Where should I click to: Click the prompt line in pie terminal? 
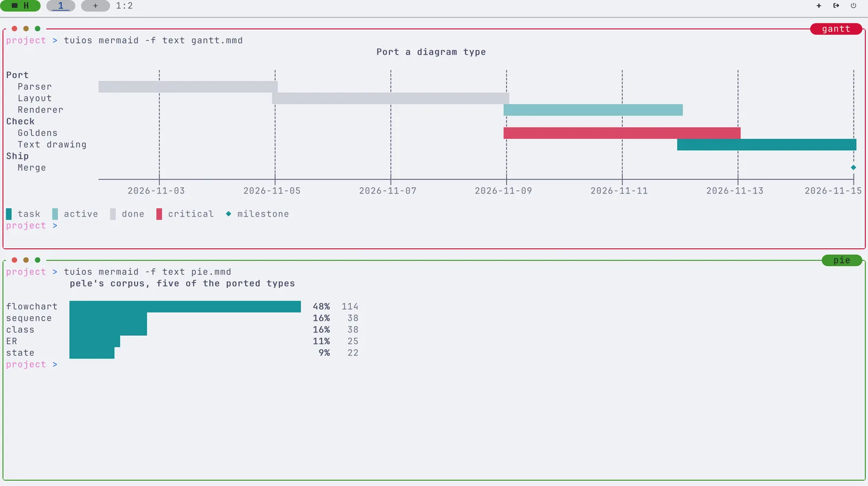point(31,364)
